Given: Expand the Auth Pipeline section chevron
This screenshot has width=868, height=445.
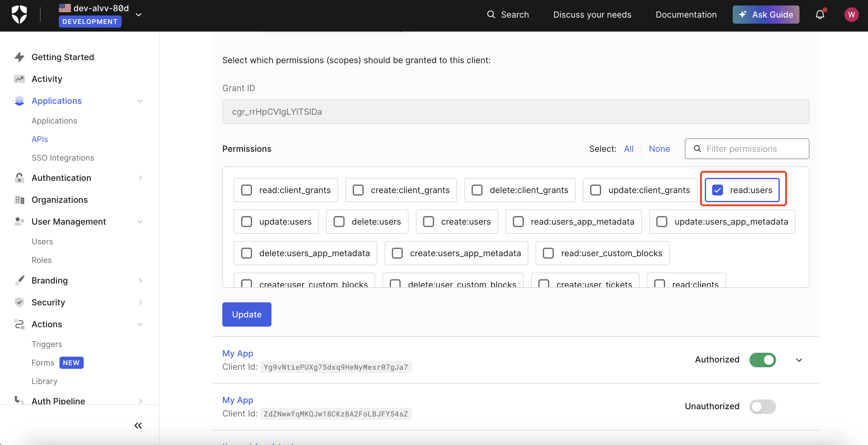Looking at the screenshot, I should (140, 401).
